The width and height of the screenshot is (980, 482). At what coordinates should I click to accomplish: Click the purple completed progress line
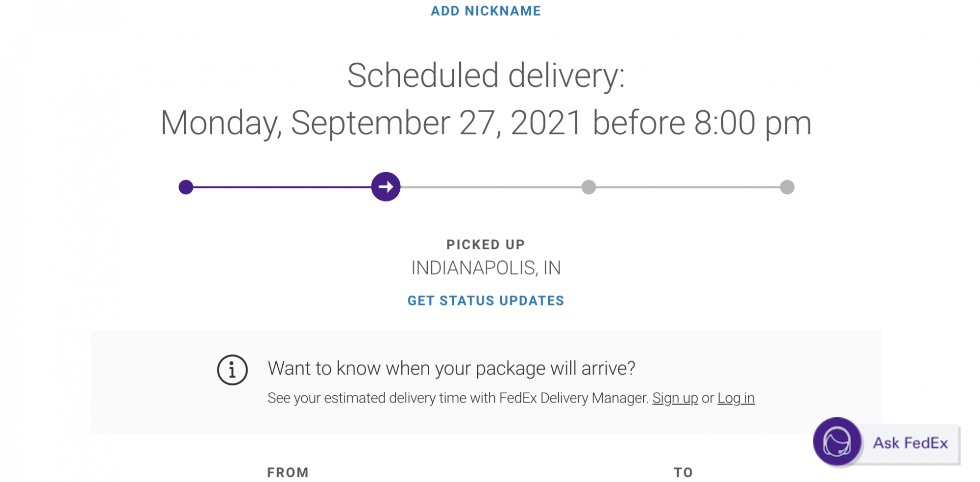coord(282,187)
